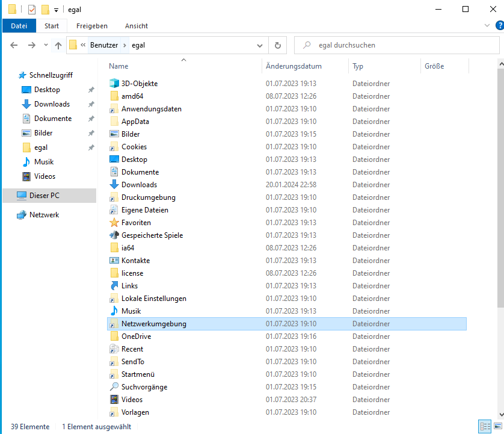Select the Downloads blue arrow icon in file list
This screenshot has height=434, width=504.
tap(115, 185)
